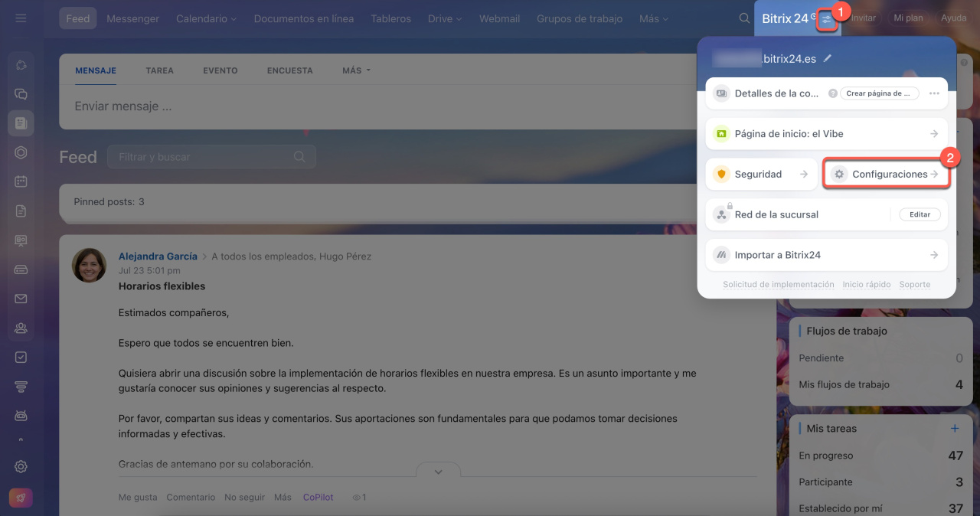Click No seguir under the post
Screen dimensions: 980x516
[x=244, y=498]
